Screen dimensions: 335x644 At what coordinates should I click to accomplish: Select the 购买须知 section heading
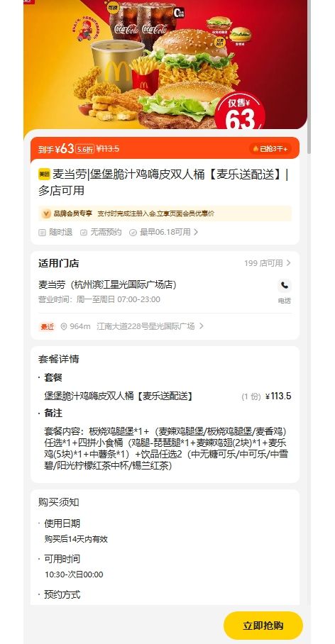(58, 502)
